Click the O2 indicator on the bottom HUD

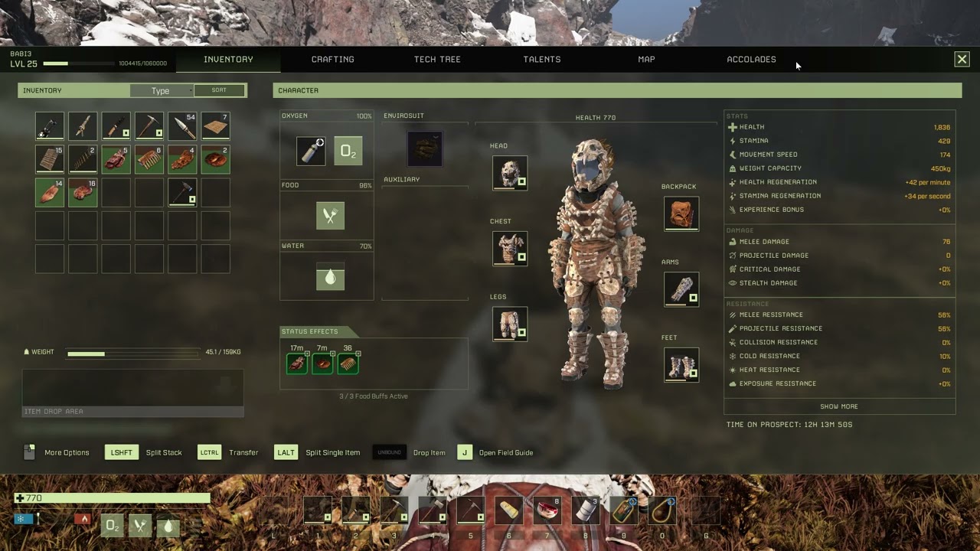point(112,526)
